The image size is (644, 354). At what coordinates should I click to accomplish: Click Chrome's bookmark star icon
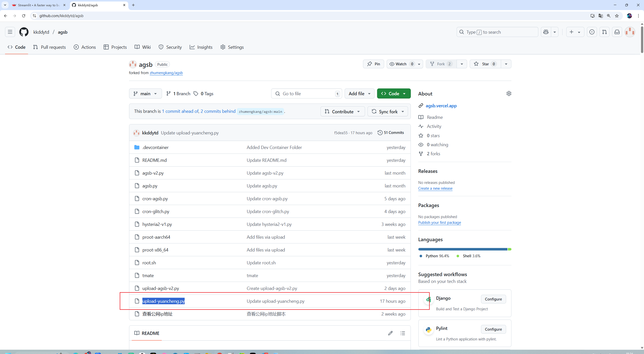(617, 16)
